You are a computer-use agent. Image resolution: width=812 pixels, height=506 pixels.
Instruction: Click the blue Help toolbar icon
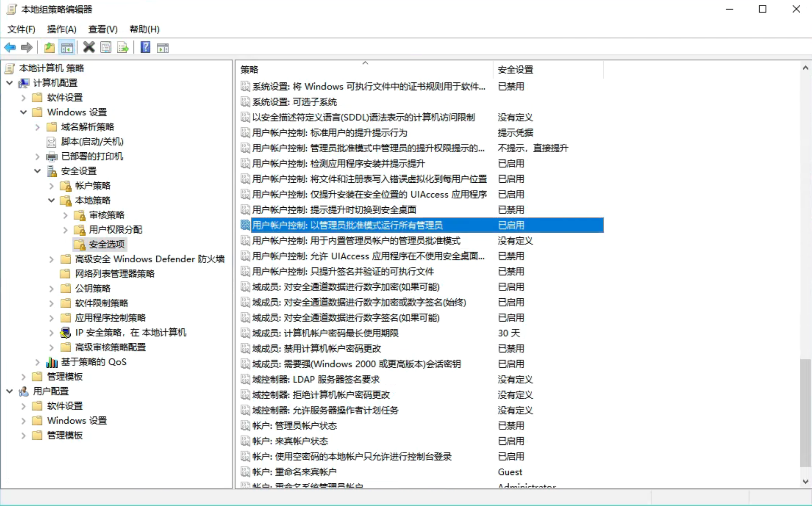click(x=145, y=48)
